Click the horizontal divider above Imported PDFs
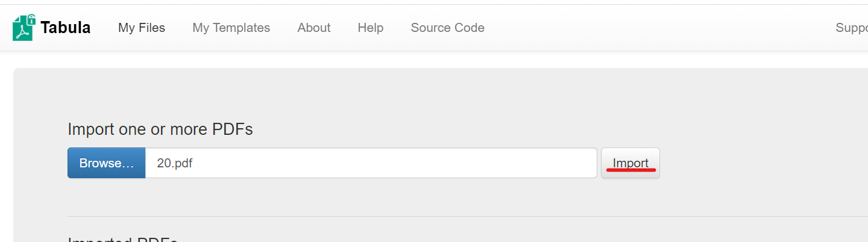 click(468, 216)
